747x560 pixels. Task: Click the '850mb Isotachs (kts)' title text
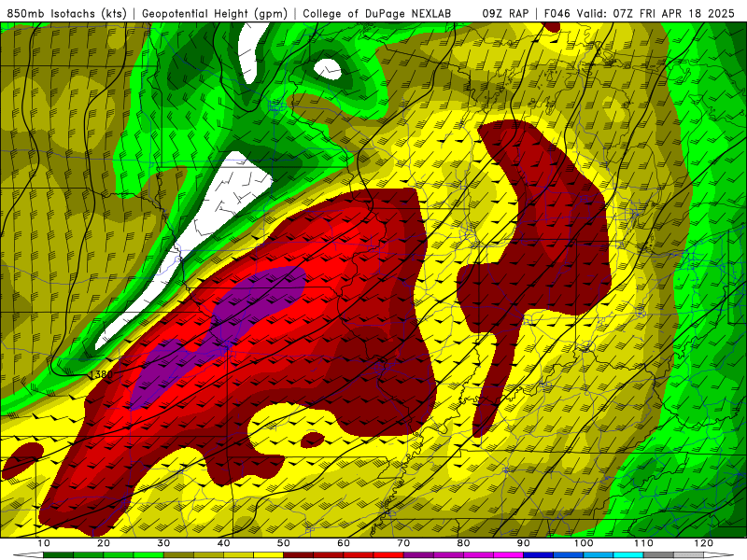click(x=67, y=14)
